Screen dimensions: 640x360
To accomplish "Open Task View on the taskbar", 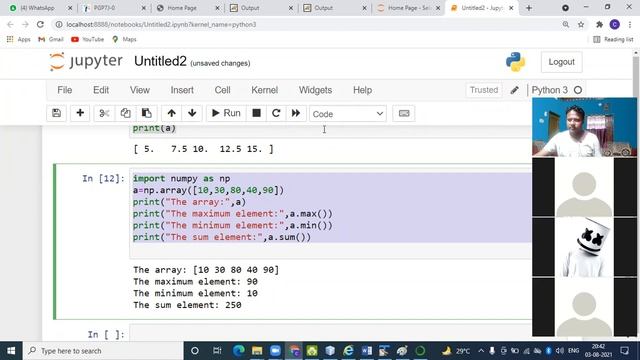I will point(217,351).
